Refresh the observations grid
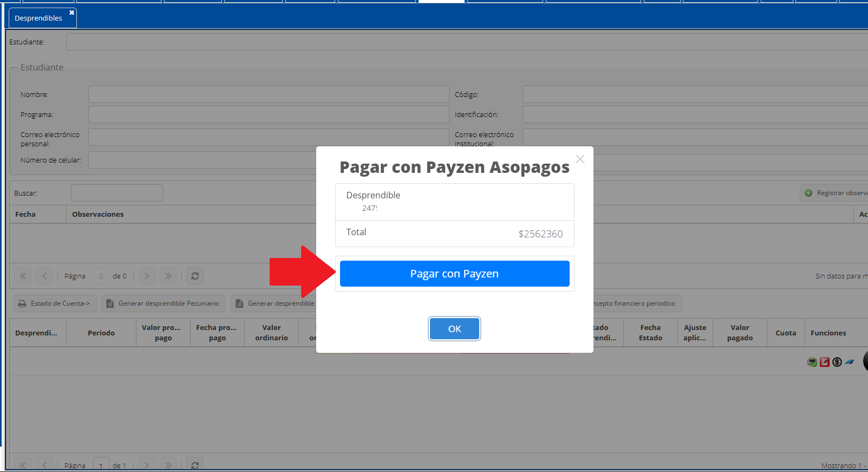The image size is (868, 472). click(195, 276)
